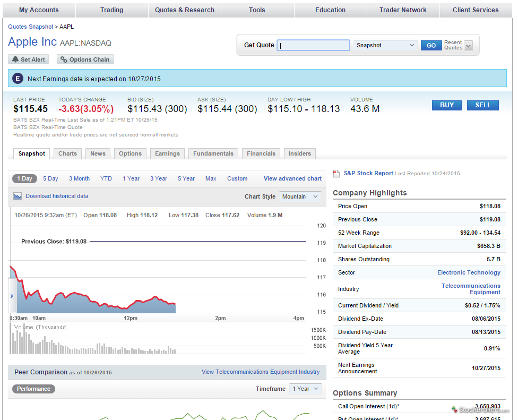Viewport: 518px width, 420px height.
Task: Expand the chart side panel arrow
Action: 12,296
